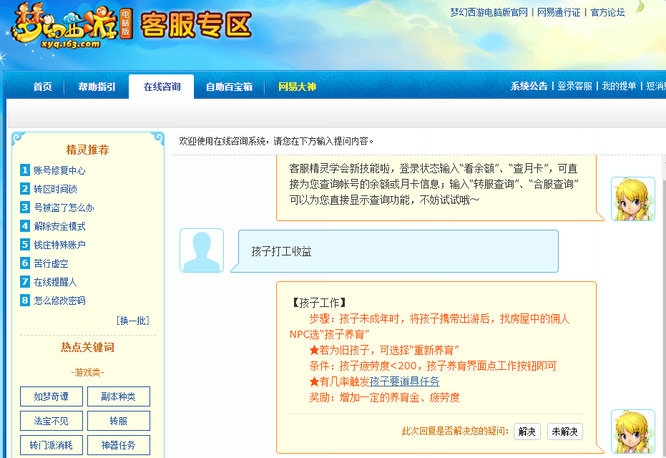
Task: Open the 自助百宝箱 tab
Action: 229,87
